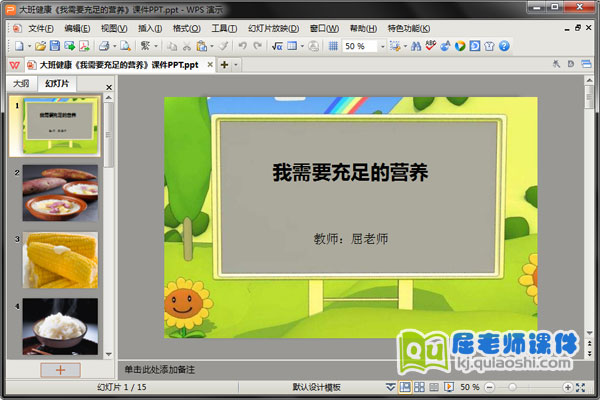
Task: Switch to the 大纲 outline tab
Action: [x=21, y=83]
